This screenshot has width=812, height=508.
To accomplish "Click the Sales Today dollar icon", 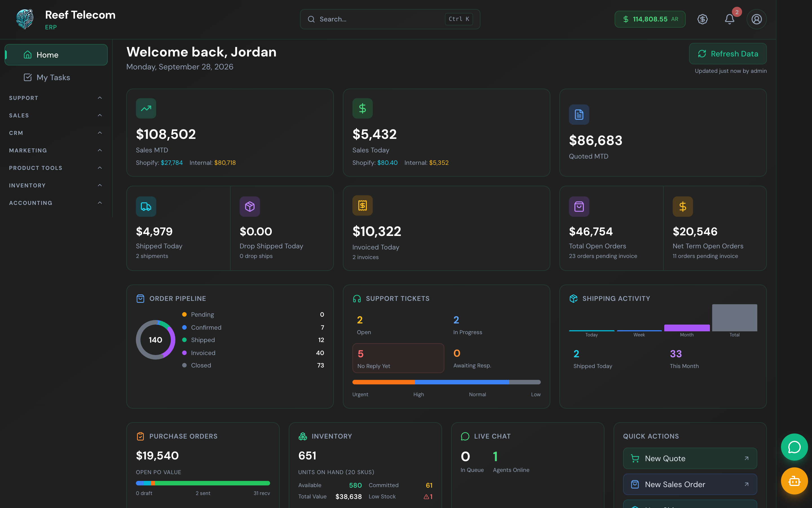I will click(x=362, y=109).
